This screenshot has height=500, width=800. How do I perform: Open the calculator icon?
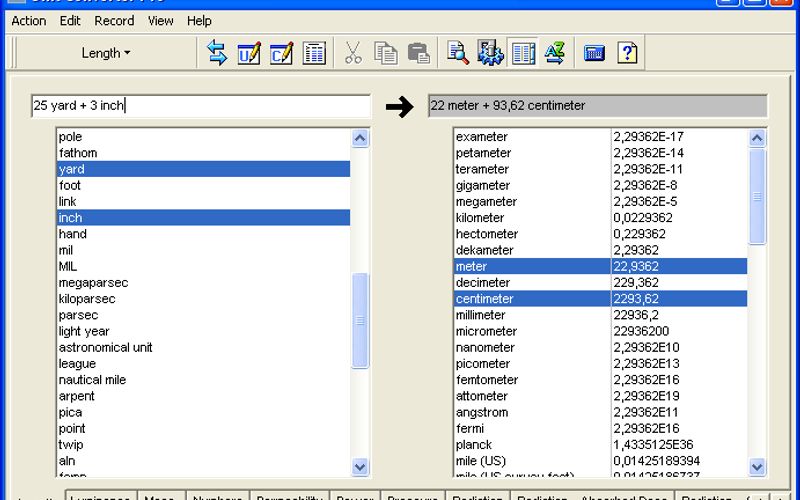tap(595, 54)
